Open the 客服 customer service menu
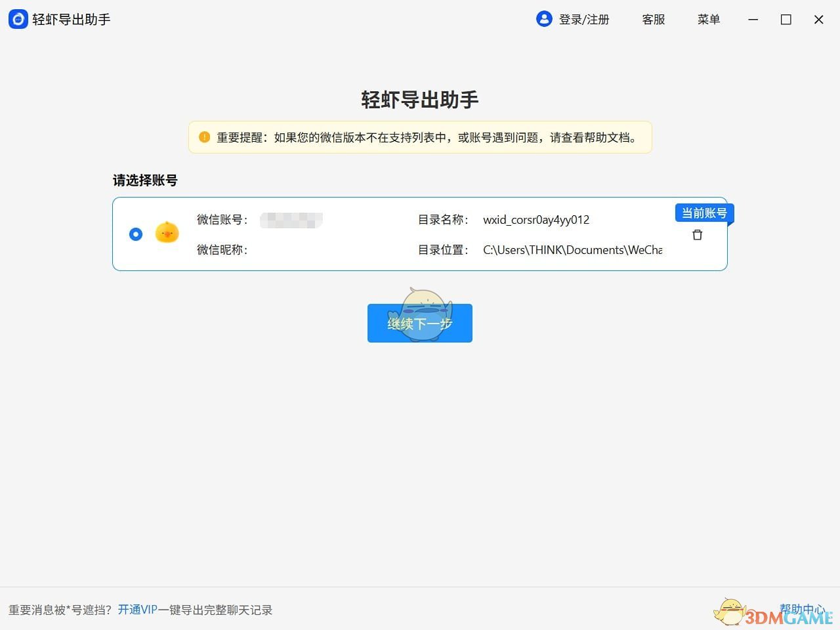The width and height of the screenshot is (840, 630). tap(653, 19)
